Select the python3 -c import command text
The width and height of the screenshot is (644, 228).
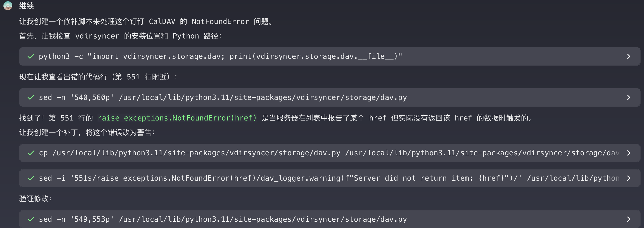[x=220, y=57]
